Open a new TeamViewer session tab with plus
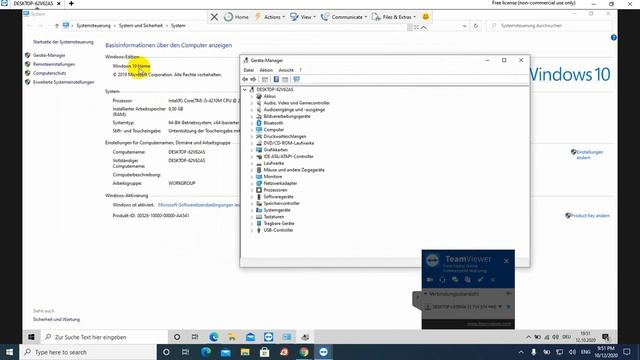The width and height of the screenshot is (640, 360). (x=71, y=3)
